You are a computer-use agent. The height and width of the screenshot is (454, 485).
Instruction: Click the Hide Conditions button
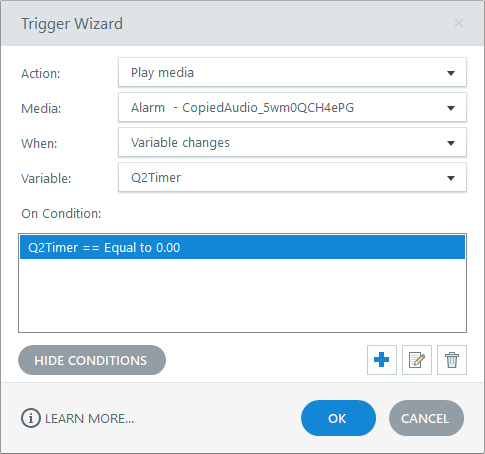[92, 360]
